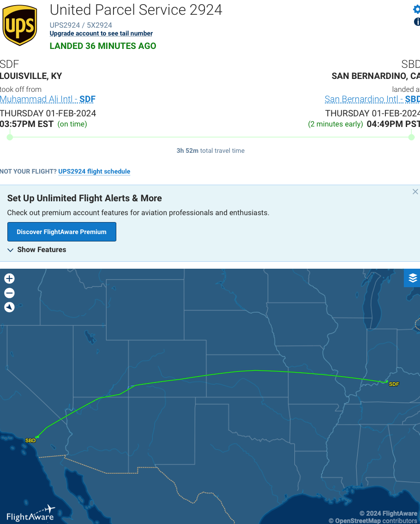The height and width of the screenshot is (524, 420).
Task: Zoom in on the flight map
Action: pos(9,278)
